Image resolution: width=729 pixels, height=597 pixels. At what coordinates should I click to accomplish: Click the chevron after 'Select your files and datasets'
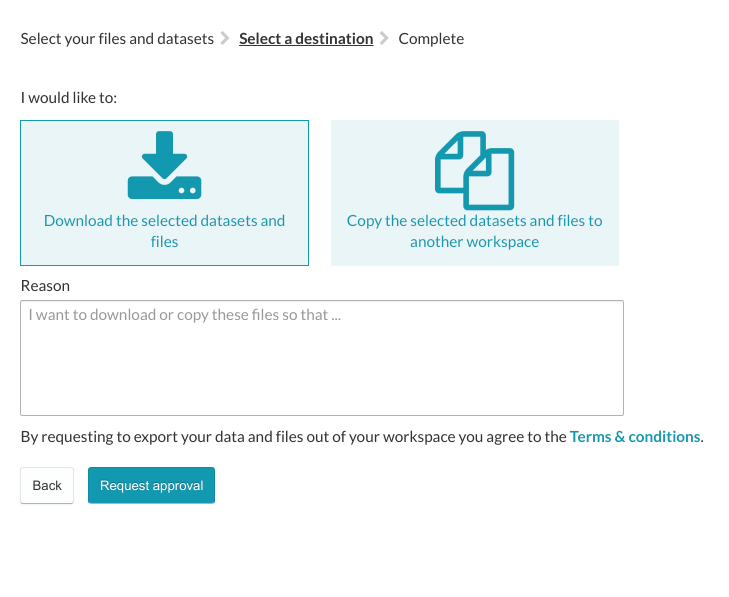[x=226, y=39]
